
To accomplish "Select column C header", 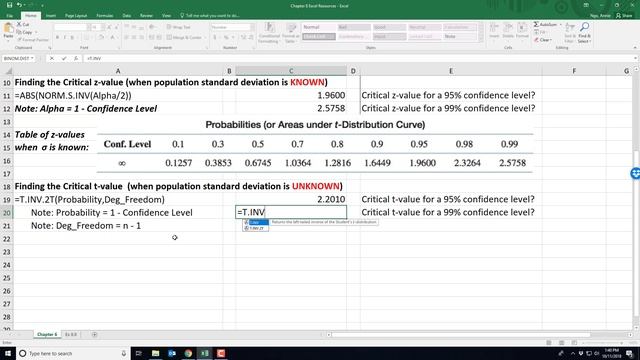I will [291, 71].
